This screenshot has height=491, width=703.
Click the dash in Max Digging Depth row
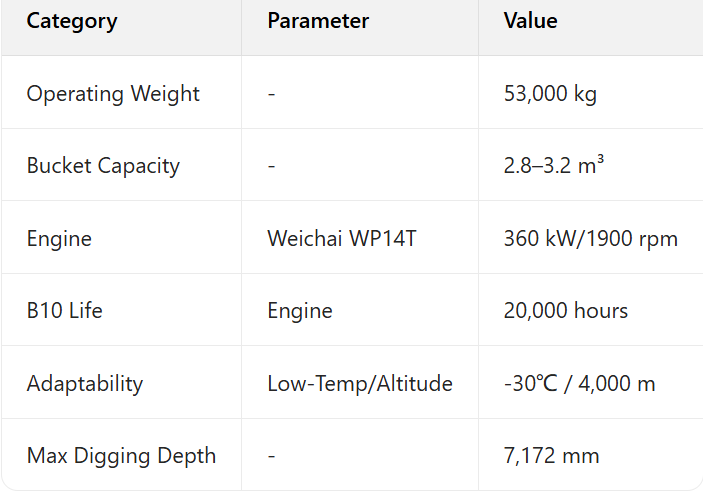click(272, 456)
